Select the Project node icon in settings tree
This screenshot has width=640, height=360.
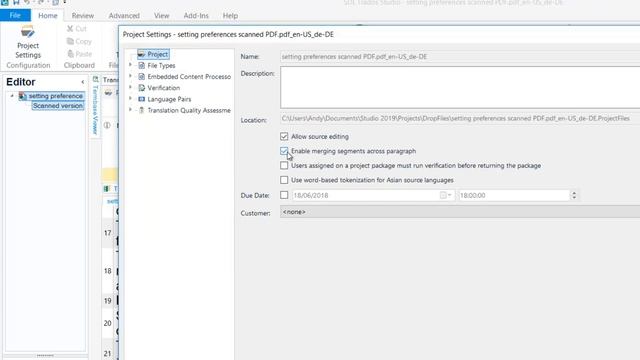click(x=141, y=54)
